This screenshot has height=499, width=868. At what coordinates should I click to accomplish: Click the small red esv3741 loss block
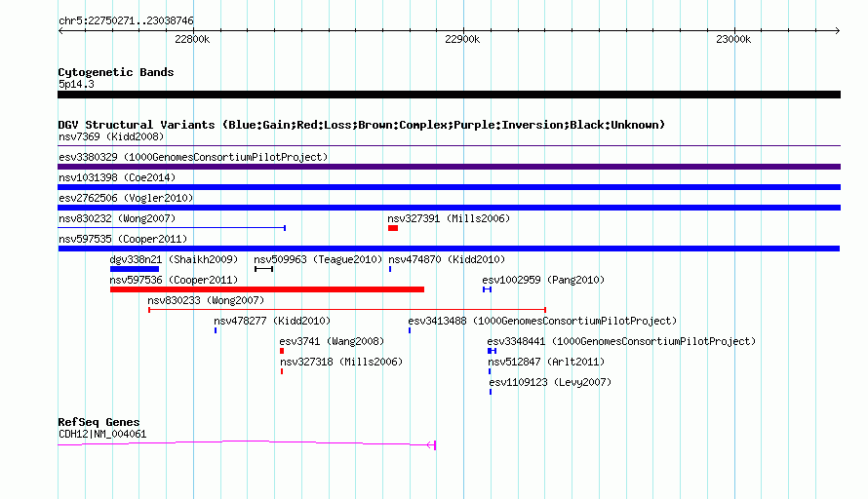[x=282, y=351]
